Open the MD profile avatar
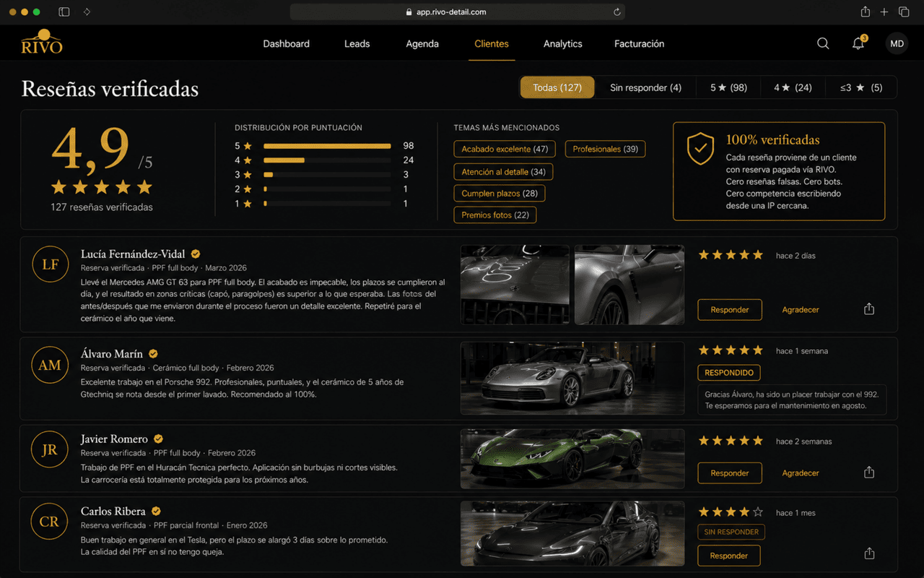 (x=897, y=43)
